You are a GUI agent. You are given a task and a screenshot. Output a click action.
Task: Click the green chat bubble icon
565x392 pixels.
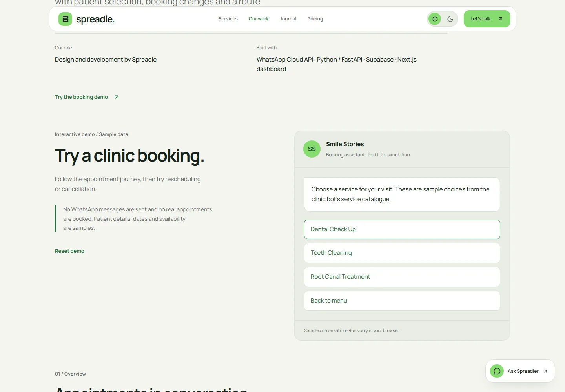coord(497,371)
